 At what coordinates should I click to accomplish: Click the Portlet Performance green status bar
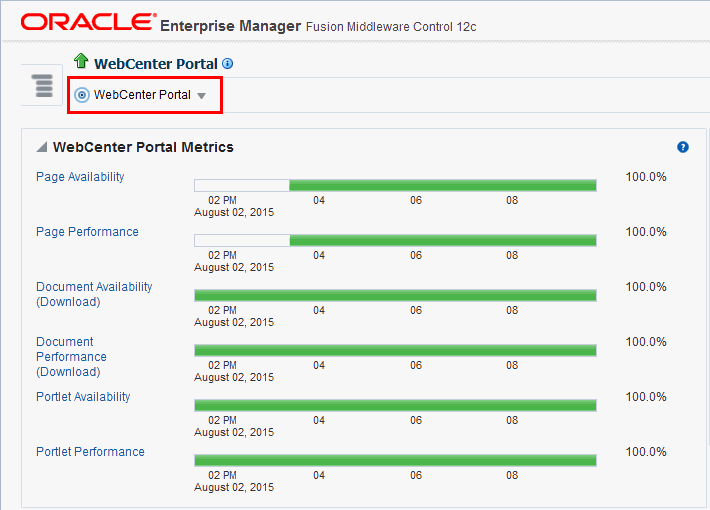pyautogui.click(x=395, y=460)
